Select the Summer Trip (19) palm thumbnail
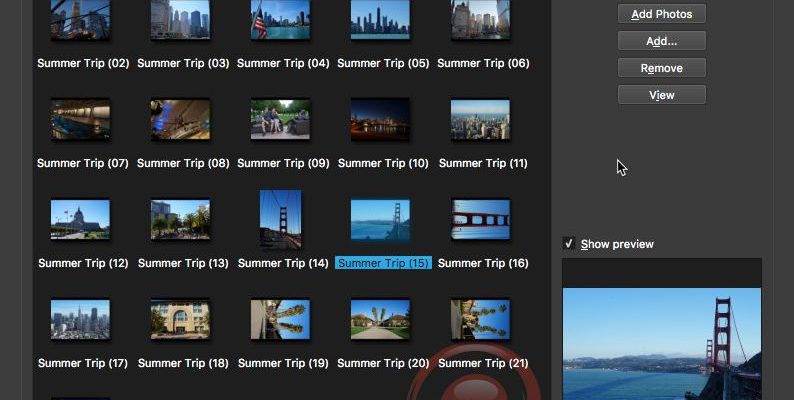Screen dimensions: 794x400 281,319
